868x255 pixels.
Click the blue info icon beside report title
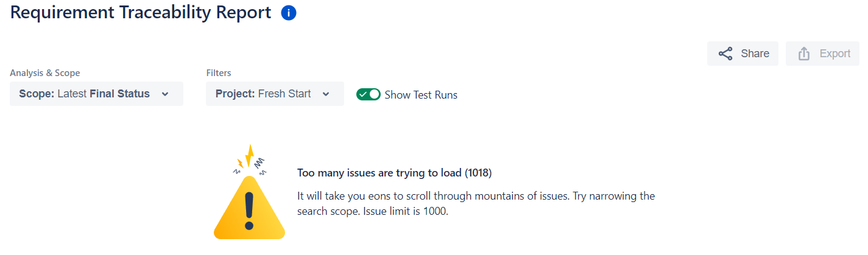[x=289, y=13]
